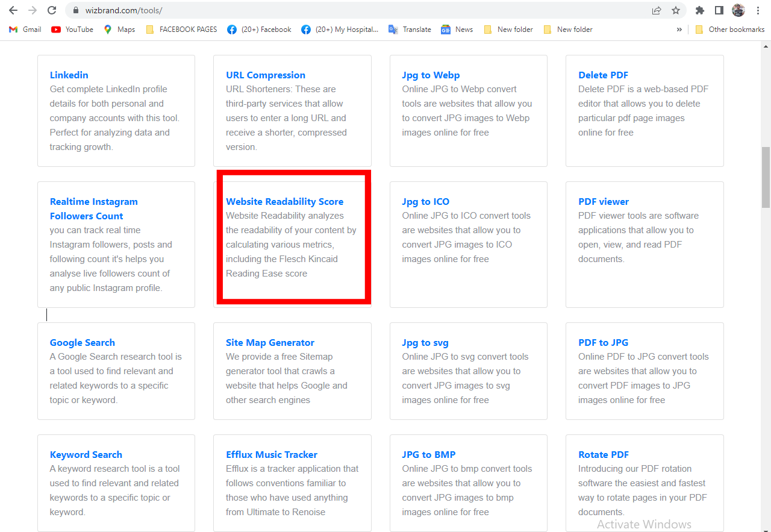This screenshot has height=532, width=771.
Task: Open Maps from the bookmarks bar
Action: pos(119,29)
